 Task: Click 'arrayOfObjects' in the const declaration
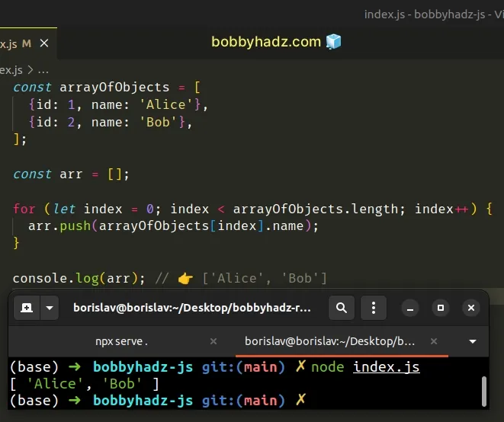[114, 87]
